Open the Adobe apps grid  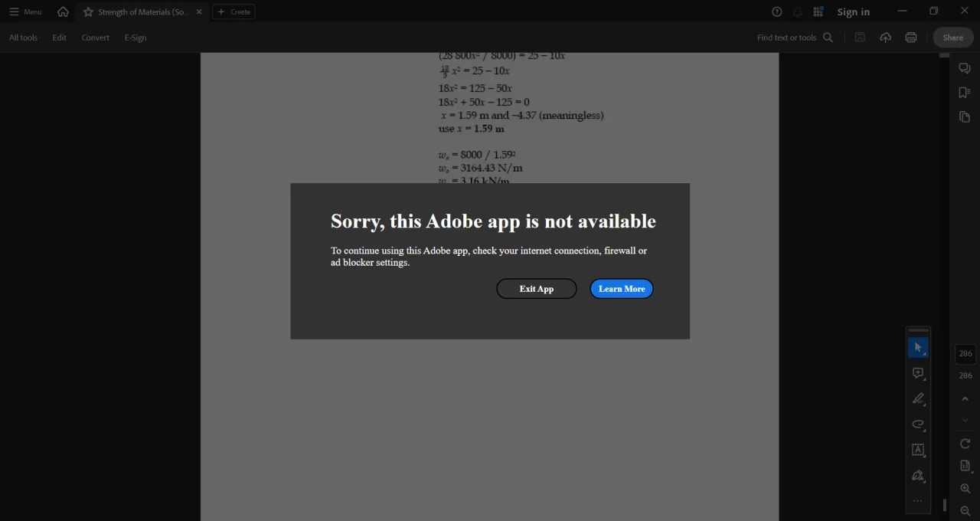click(x=818, y=11)
